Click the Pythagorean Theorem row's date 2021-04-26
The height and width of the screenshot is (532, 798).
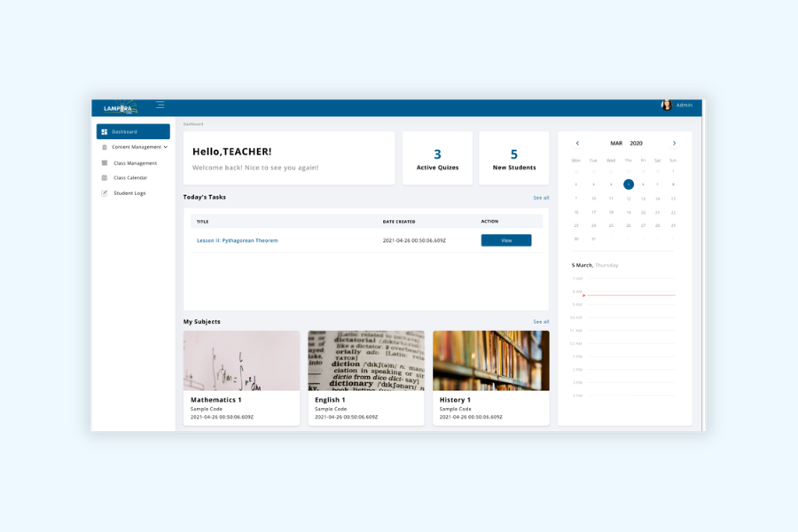tap(414, 240)
